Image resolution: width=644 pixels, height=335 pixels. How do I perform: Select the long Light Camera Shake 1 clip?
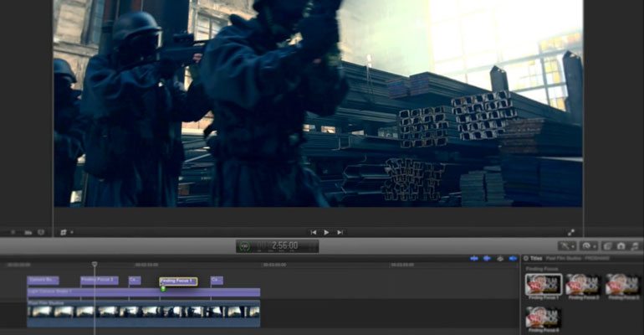[x=143, y=292]
